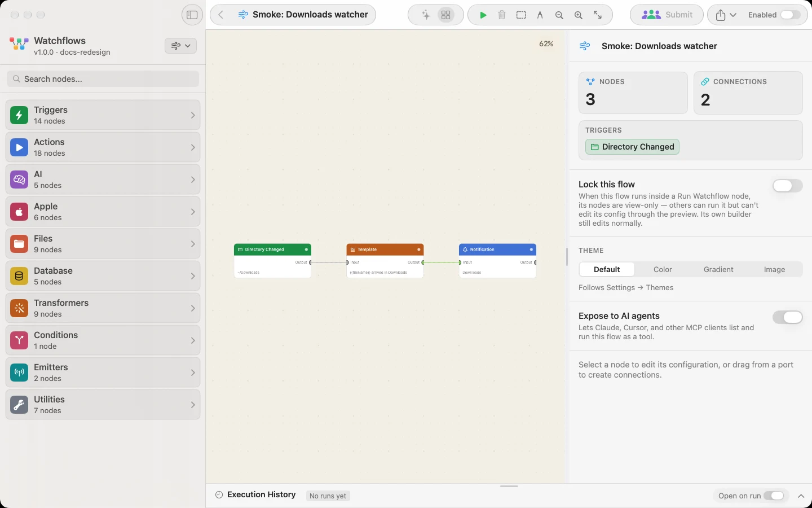Open the flow switcher dropdown near Watchflows
The image size is (812, 508).
coord(180,46)
